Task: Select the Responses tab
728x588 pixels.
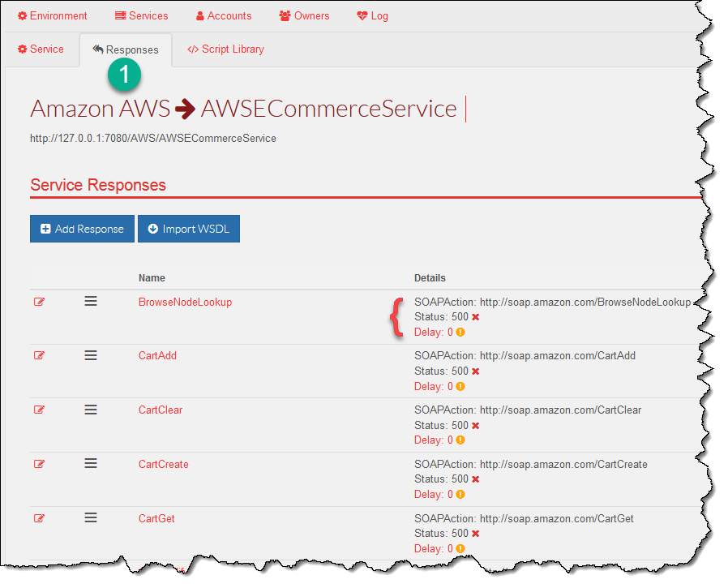Action: tap(126, 49)
